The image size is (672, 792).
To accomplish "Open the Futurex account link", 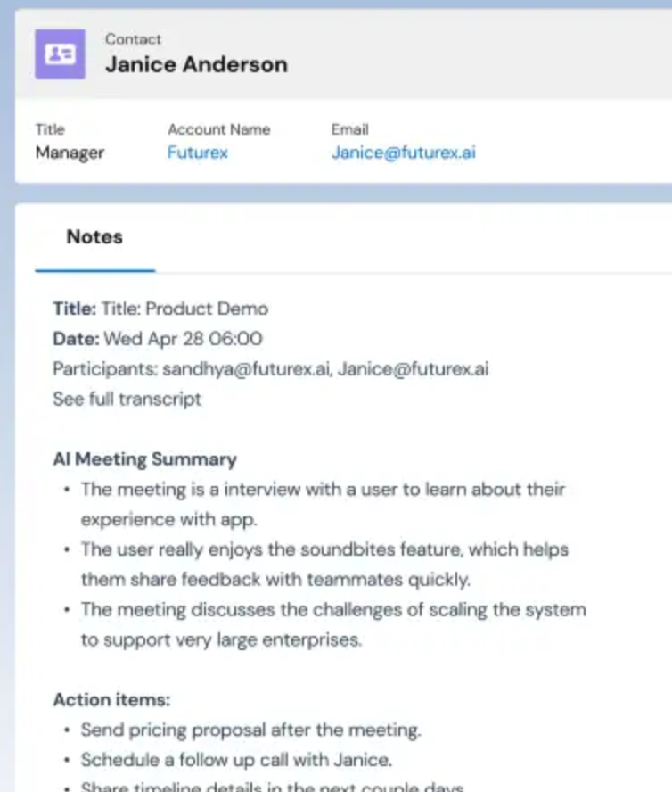I will (x=197, y=153).
